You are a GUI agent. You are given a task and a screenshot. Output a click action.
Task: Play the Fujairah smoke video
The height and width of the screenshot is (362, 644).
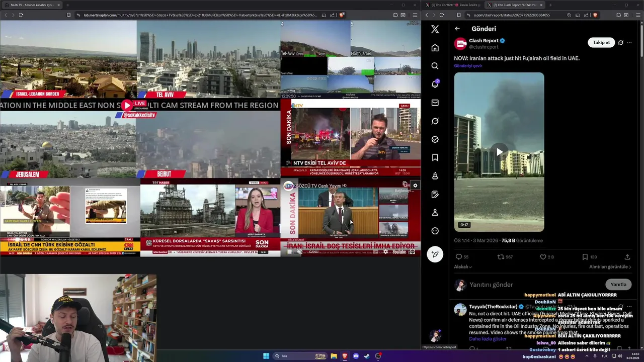pos(499,152)
